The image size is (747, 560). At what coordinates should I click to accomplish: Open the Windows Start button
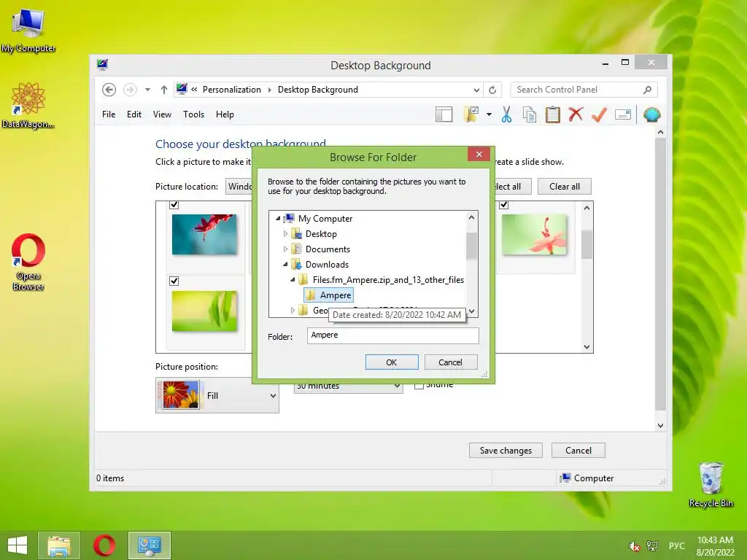(x=18, y=545)
